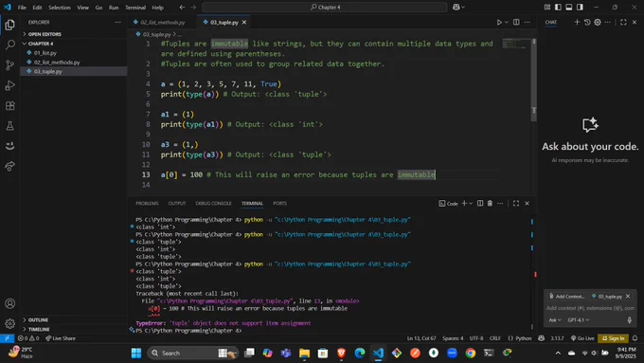This screenshot has width=644, height=363.
Task: Click the chat prompt input field
Action: pos(590,308)
